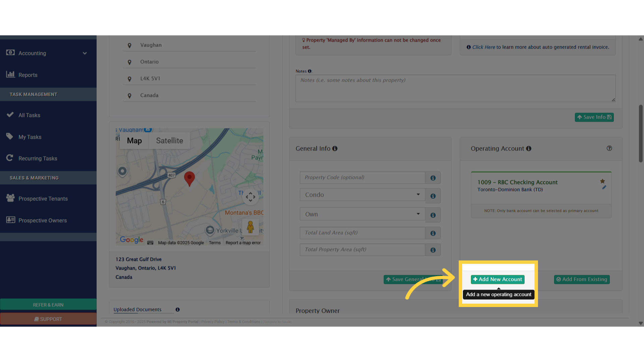
Task: Click info icon next to Uploaded Documents
Action: 177,310
